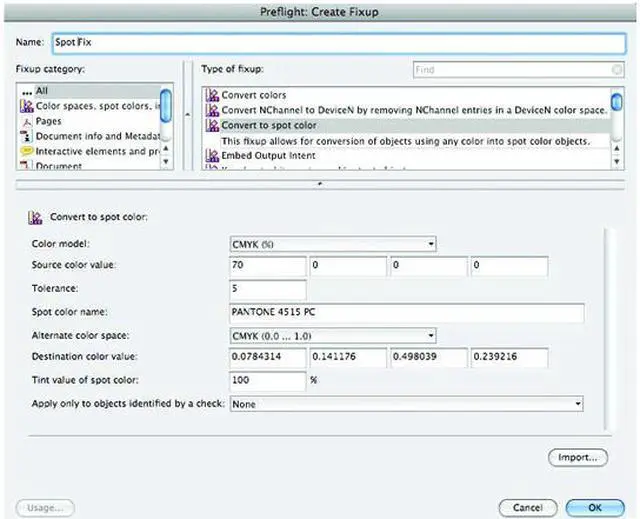Click the collapse arrow between the two lists
The height and width of the screenshot is (519, 640).
(x=187, y=115)
